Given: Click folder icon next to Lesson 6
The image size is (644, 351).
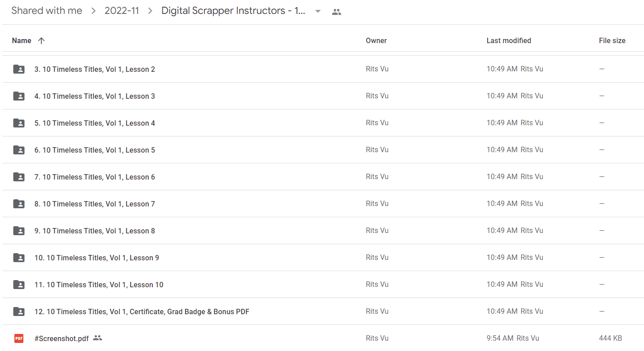Looking at the screenshot, I should pos(19,177).
